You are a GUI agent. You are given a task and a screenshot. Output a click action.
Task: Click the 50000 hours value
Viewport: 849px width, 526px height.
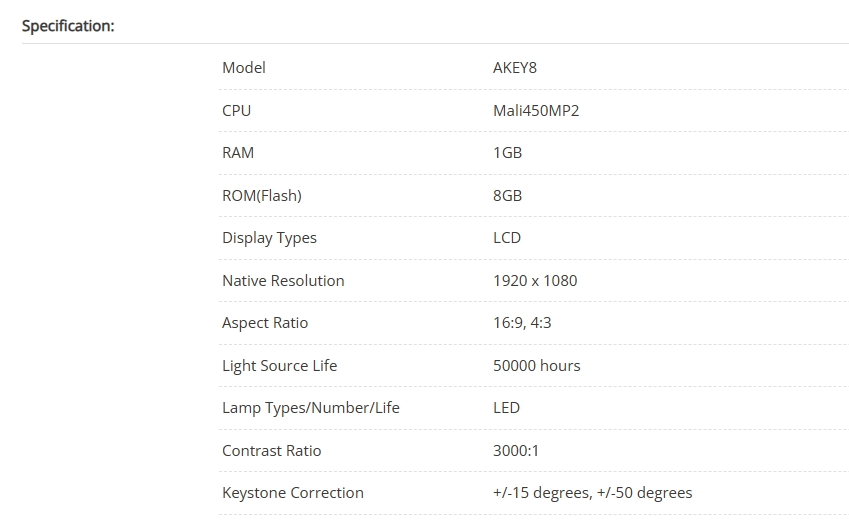coord(537,366)
